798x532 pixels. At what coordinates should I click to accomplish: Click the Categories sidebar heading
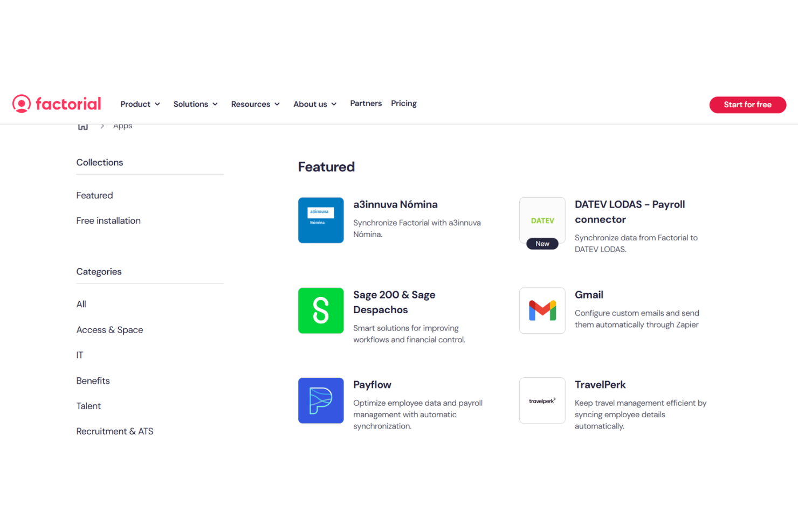click(99, 272)
